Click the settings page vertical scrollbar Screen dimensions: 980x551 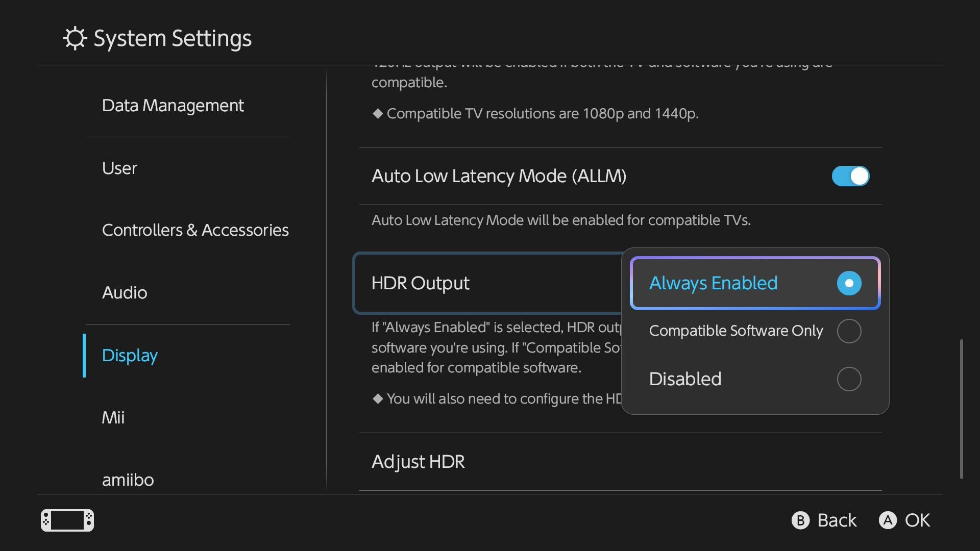click(962, 409)
